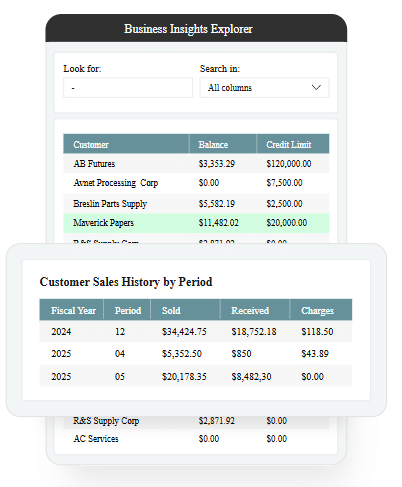Click the period 12 cell
The height and width of the screenshot is (487, 402).
120,332
